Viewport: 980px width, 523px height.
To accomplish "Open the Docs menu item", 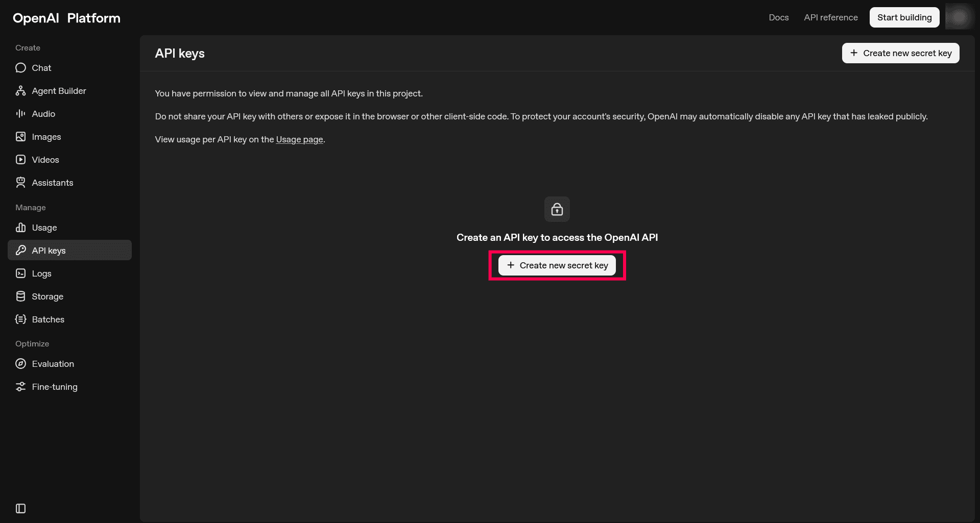I will click(x=778, y=17).
